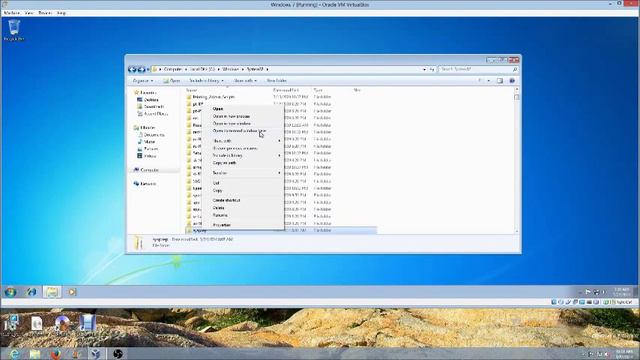The height and width of the screenshot is (360, 640).
Task: Select Pictures under Libraries
Action: [148, 149]
